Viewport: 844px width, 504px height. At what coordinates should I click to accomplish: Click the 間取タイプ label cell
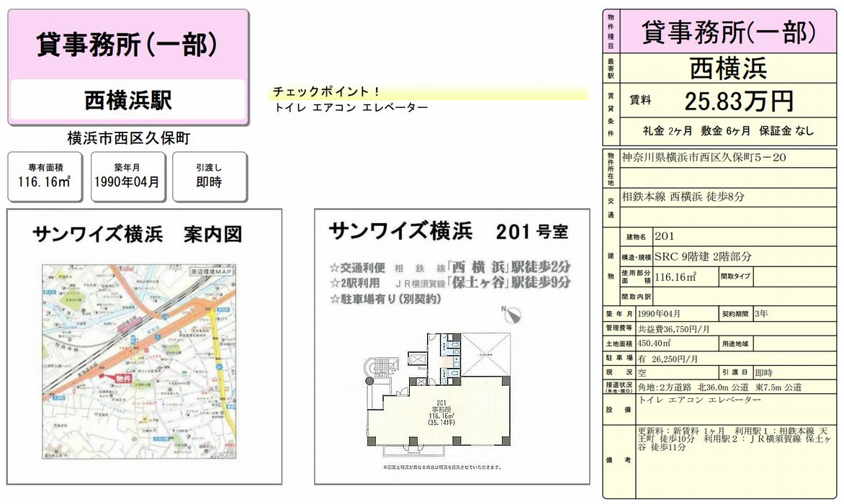[x=735, y=276]
